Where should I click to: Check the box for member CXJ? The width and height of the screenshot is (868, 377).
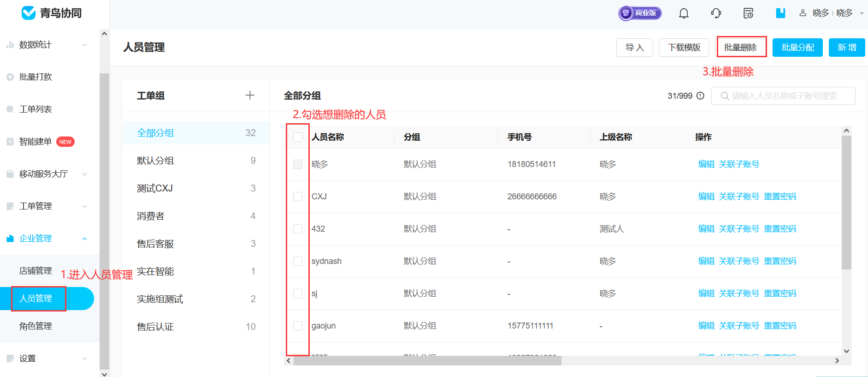(298, 197)
